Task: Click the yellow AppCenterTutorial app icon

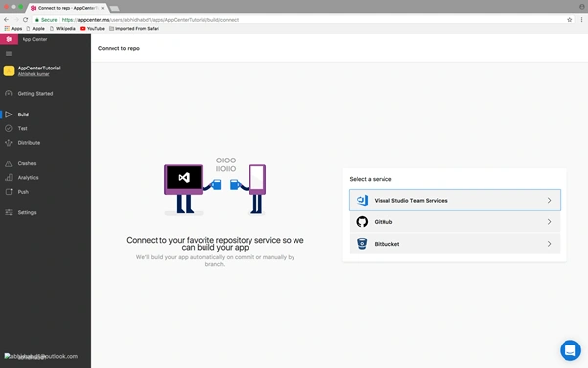Action: 9,70
